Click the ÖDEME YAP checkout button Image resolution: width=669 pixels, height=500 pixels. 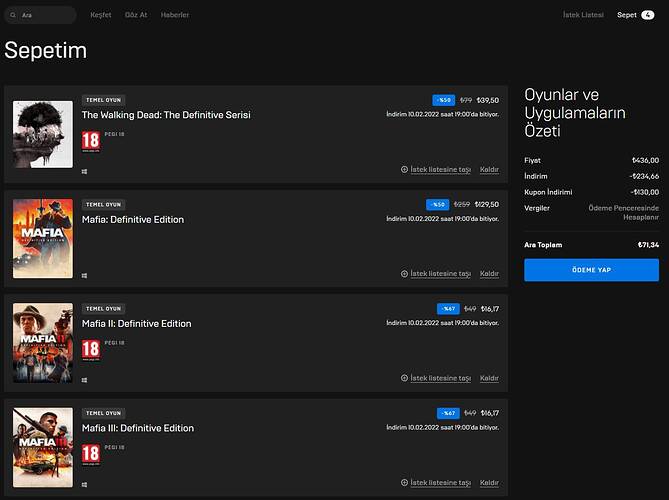591,270
